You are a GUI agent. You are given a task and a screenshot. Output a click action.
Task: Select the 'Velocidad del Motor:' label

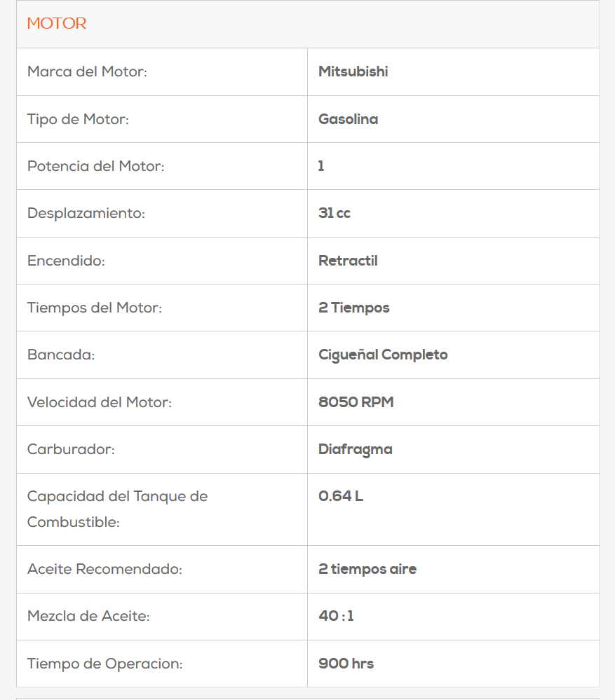99,402
